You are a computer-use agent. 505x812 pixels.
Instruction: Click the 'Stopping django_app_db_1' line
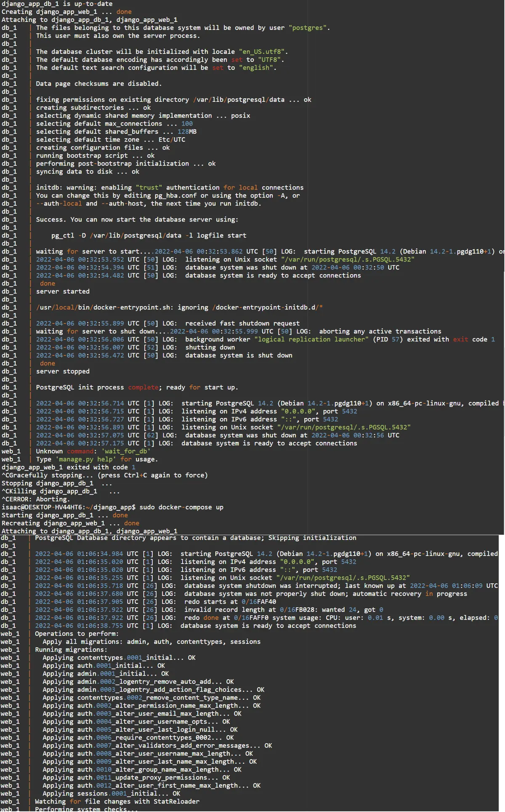coord(57,483)
